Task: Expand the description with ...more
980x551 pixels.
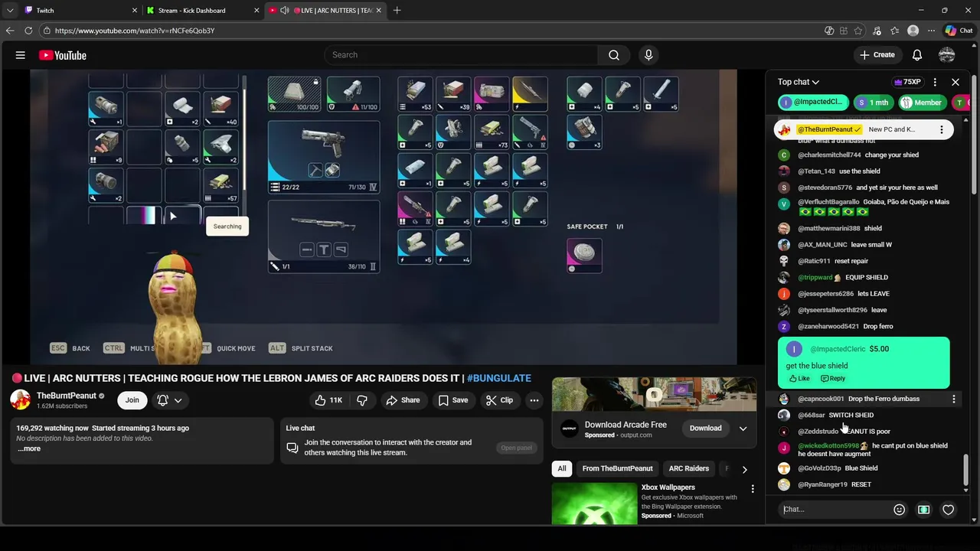Action: [x=29, y=448]
